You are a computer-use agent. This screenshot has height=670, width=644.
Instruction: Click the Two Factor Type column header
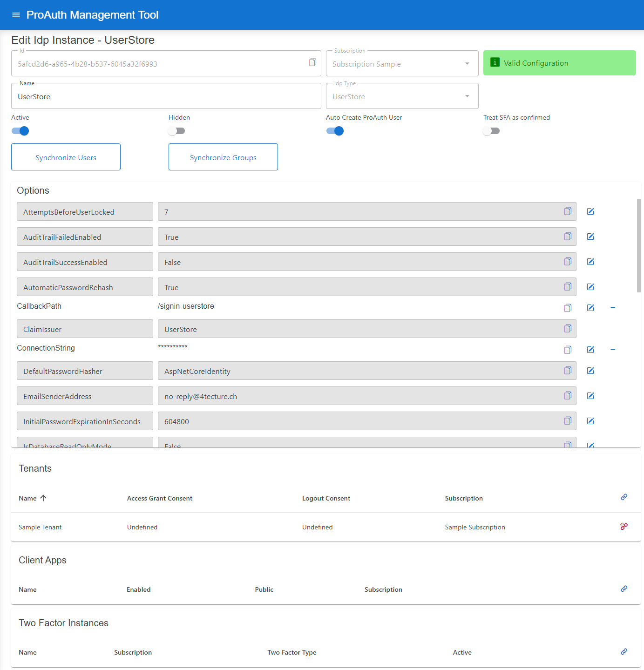pos(292,652)
